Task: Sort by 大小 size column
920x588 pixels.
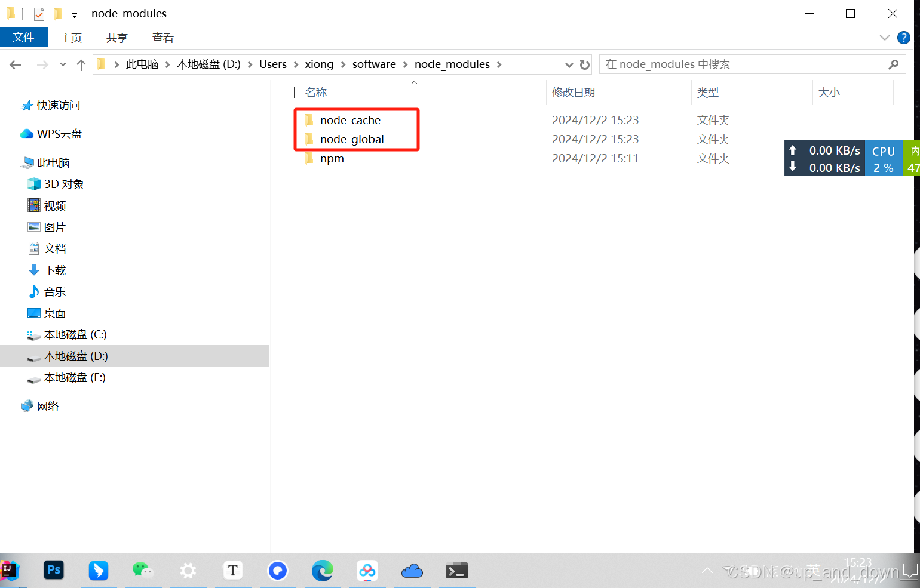Action: (x=829, y=93)
